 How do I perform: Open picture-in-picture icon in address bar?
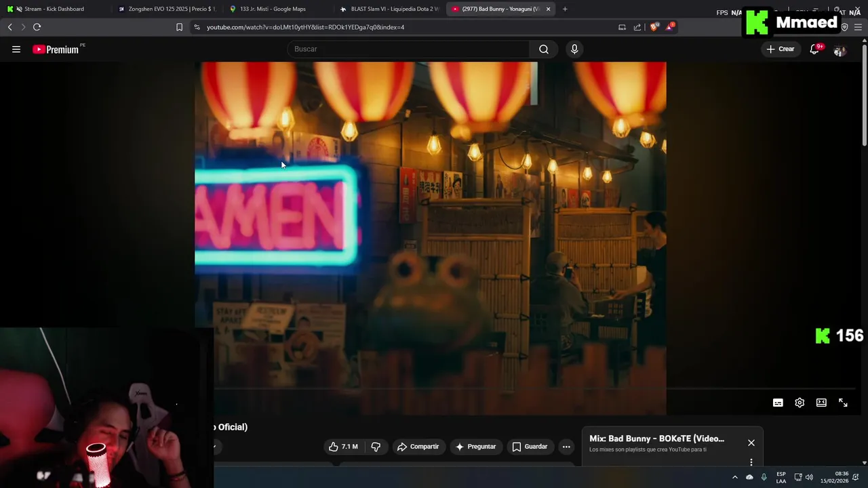(622, 27)
